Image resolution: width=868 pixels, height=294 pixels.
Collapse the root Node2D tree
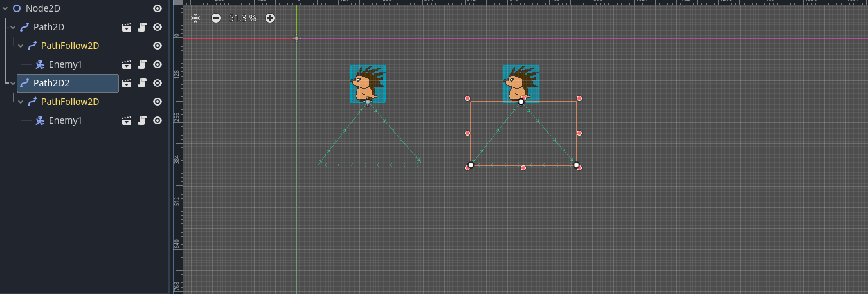tap(6, 8)
